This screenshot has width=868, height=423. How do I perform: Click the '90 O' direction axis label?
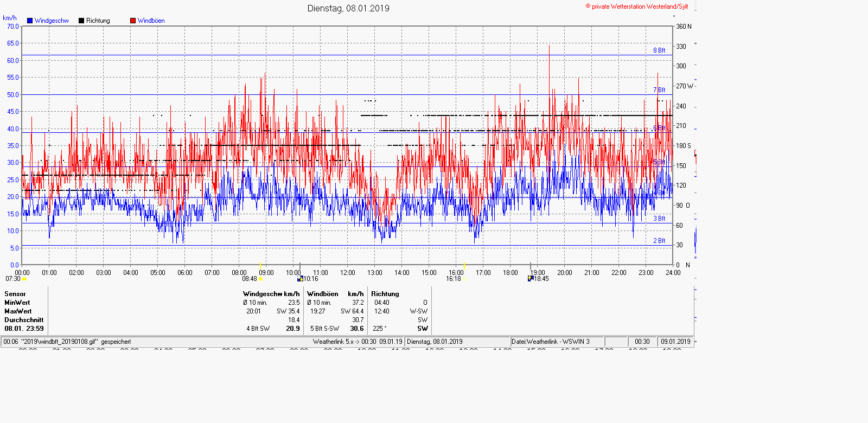click(683, 206)
